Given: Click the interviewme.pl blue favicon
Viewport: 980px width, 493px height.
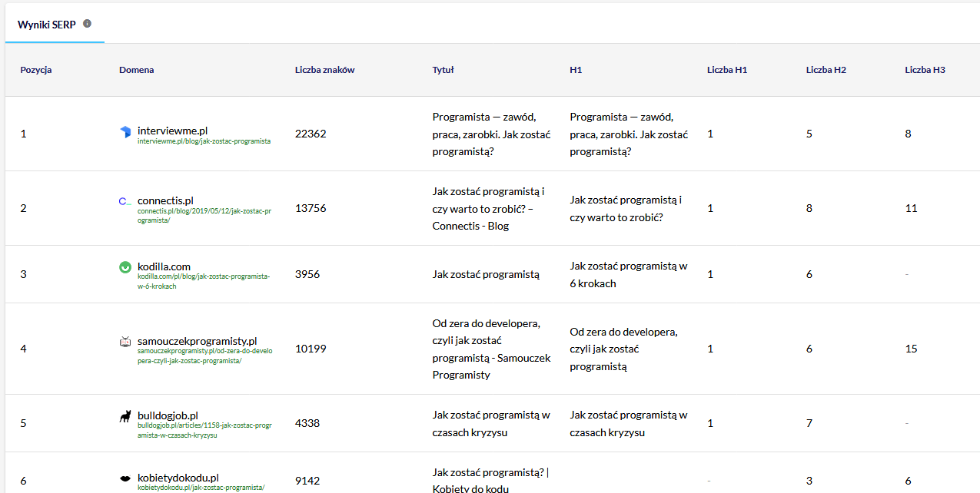Looking at the screenshot, I should pos(125,133).
